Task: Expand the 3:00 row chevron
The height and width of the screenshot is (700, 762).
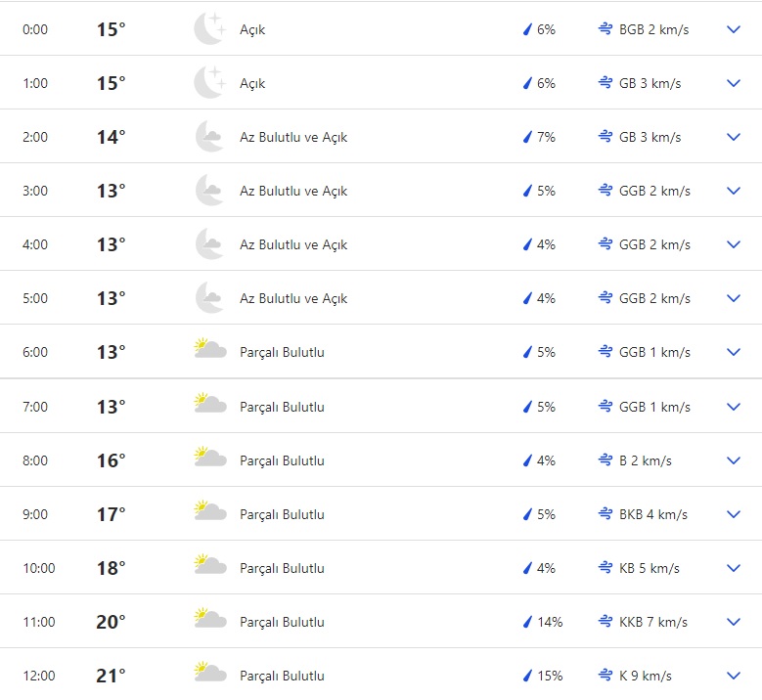Action: tap(734, 191)
